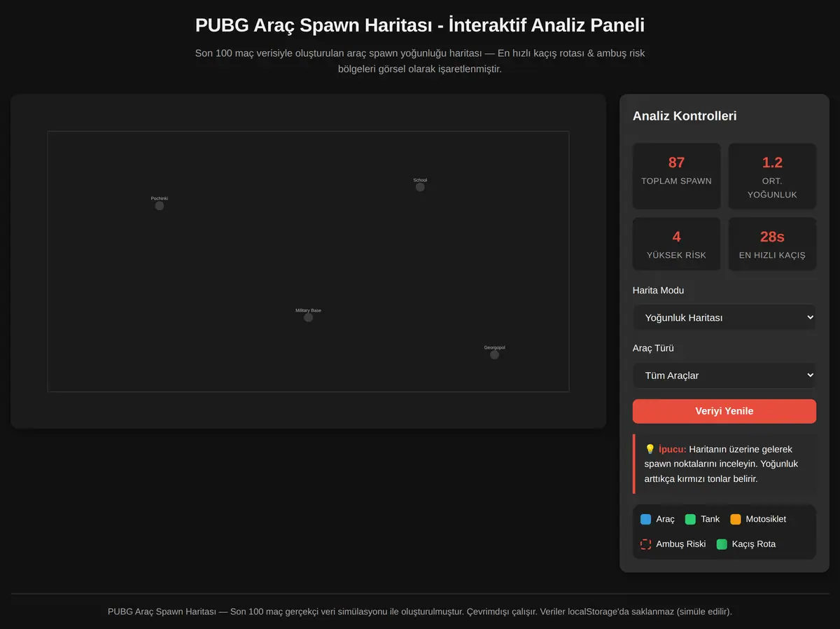Click the lightbulb İpucu icon

[x=650, y=449]
